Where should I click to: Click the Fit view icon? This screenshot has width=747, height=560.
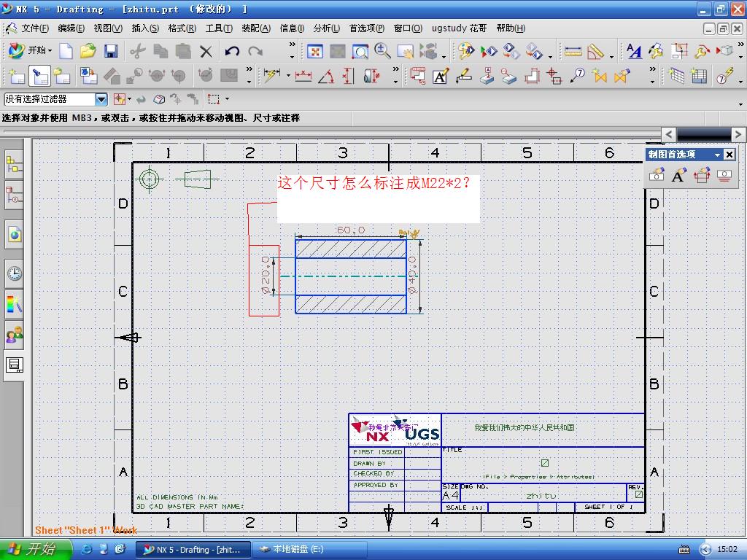315,51
